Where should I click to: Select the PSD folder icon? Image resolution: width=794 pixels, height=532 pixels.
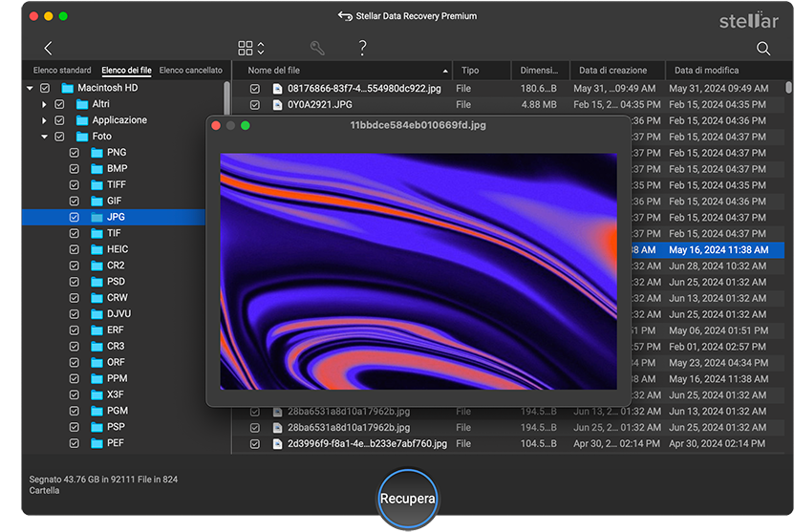[97, 282]
